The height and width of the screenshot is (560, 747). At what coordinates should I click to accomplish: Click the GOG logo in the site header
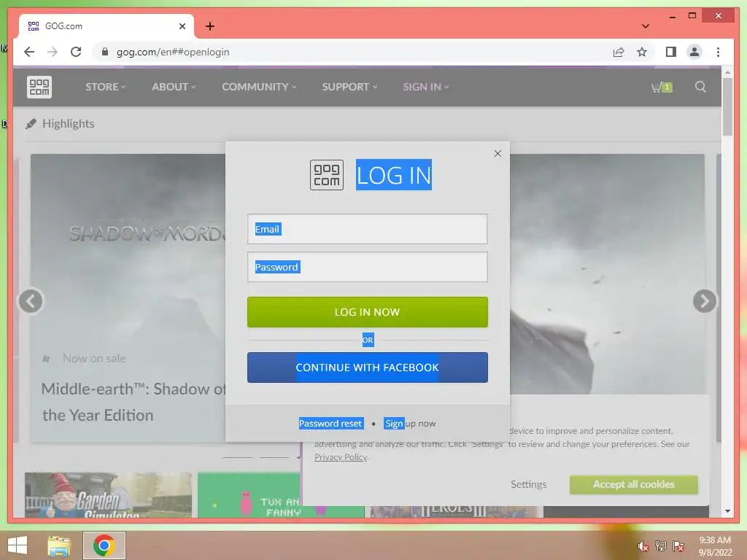(39, 87)
